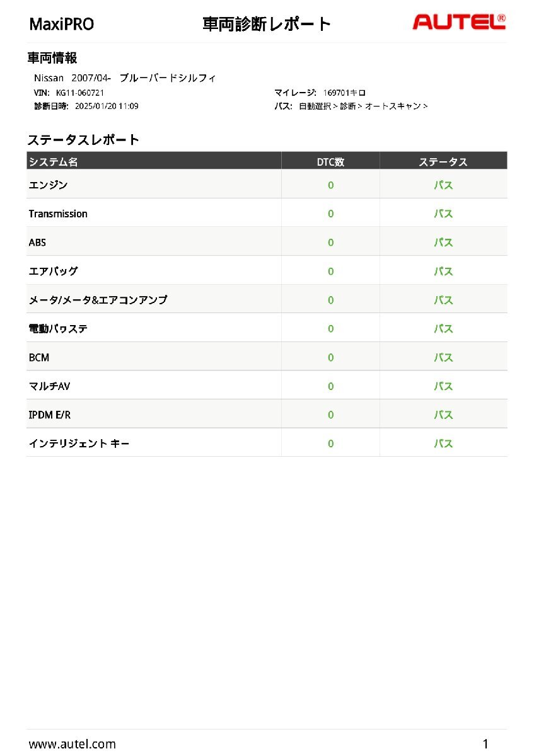Click the ABS system name
The image size is (534, 756).
click(x=37, y=243)
